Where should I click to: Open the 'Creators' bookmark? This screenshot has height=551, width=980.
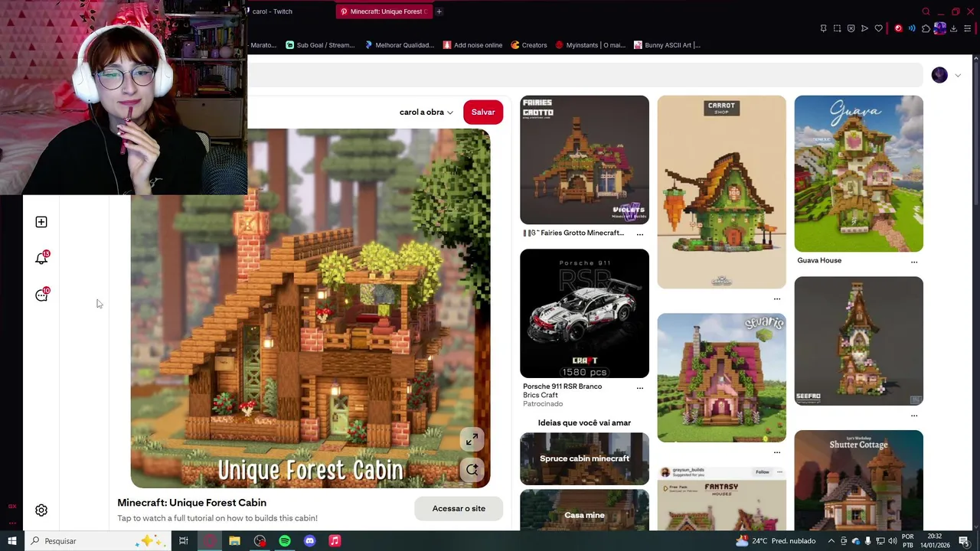(x=529, y=45)
